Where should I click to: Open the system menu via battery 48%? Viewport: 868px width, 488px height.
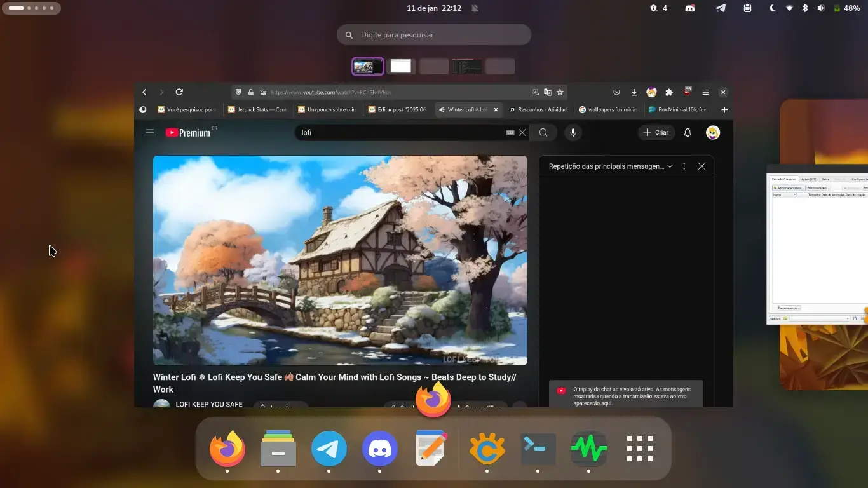846,8
